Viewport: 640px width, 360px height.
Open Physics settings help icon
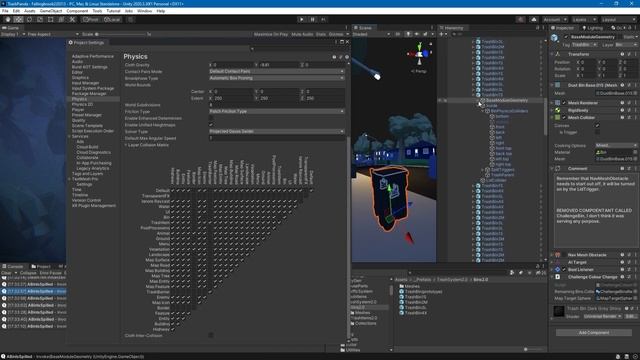coord(334,57)
